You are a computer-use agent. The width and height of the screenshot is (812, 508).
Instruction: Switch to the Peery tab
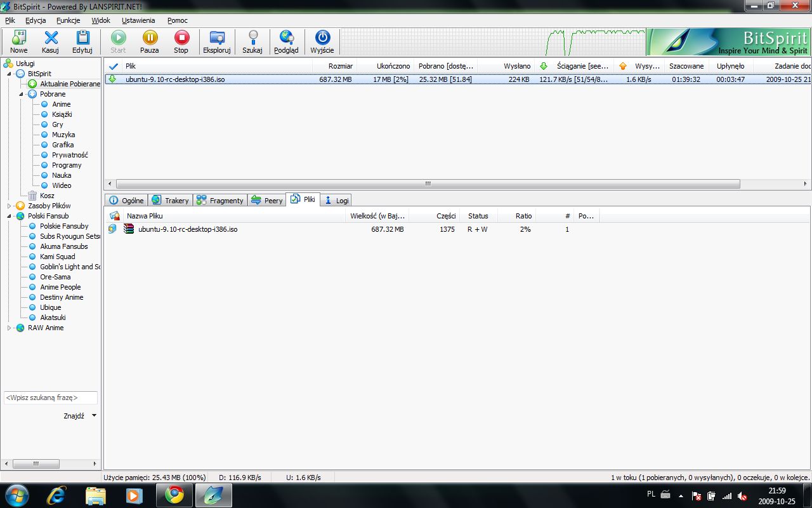267,200
